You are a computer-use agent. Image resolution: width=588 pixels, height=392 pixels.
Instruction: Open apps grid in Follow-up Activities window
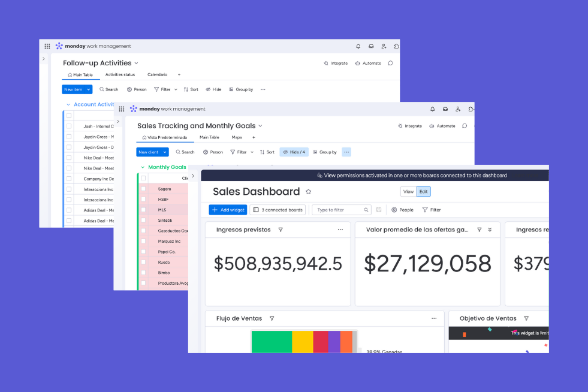tap(47, 46)
